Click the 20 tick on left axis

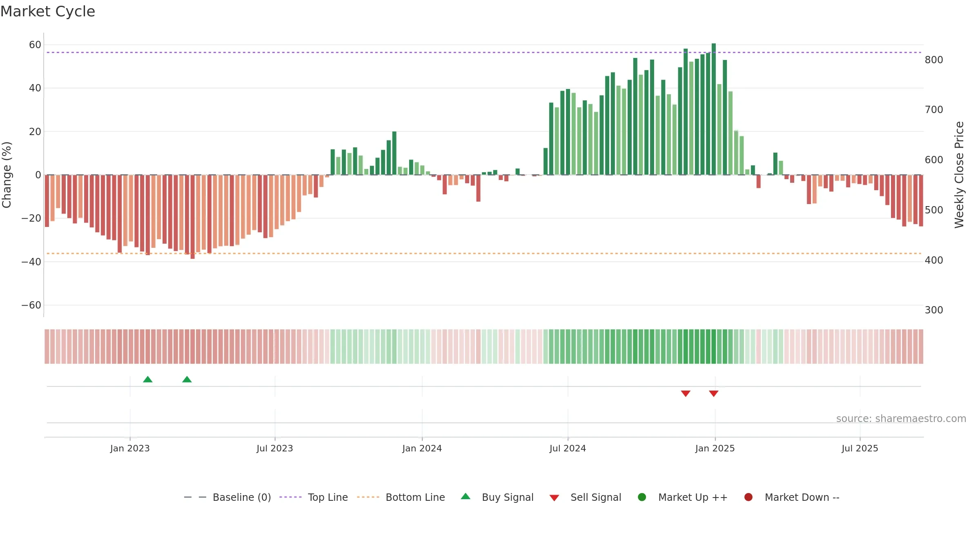click(35, 131)
